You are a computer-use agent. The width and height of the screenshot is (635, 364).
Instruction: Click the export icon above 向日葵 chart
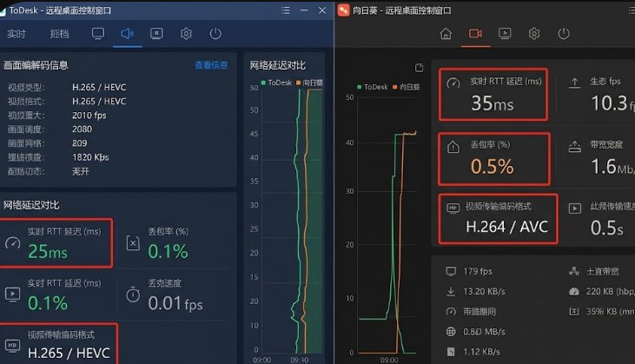coord(420,68)
